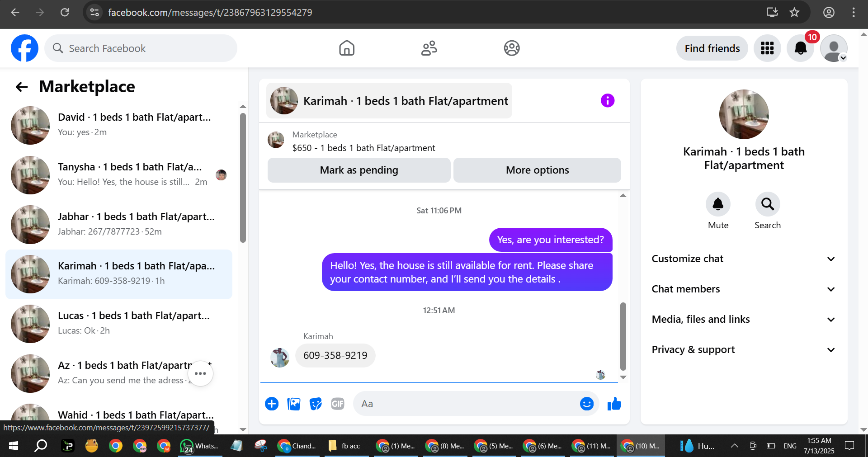The height and width of the screenshot is (457, 868).
Task: Open Tanysha conversation in list
Action: (x=119, y=175)
